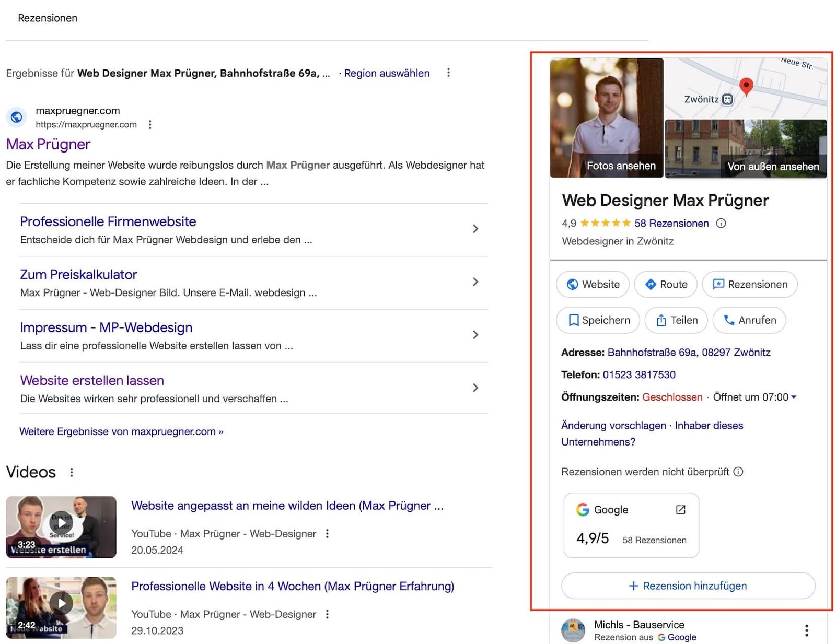Open the Website erstellen lassen link
The image size is (836, 644).
tap(92, 381)
